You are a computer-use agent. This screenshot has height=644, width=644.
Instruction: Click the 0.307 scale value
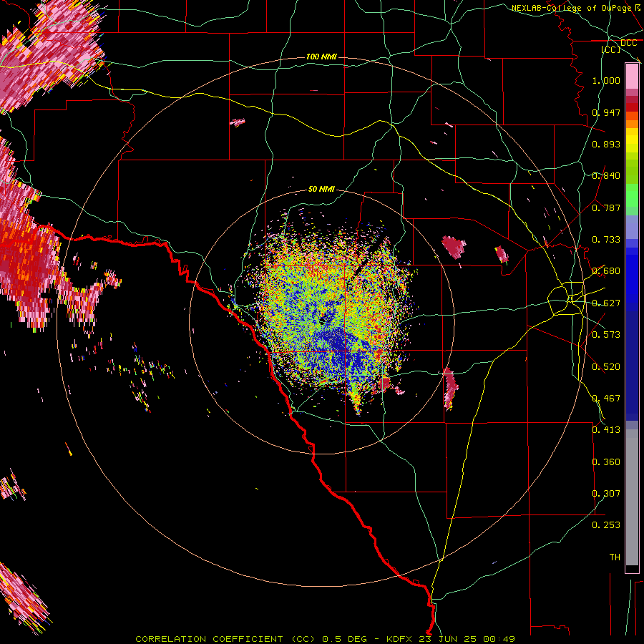606,494
